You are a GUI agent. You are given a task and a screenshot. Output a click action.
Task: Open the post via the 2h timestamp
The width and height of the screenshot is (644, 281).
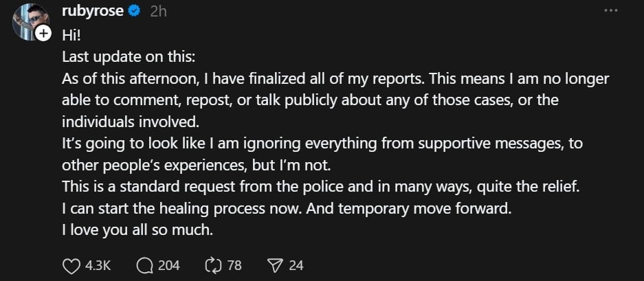pos(159,12)
